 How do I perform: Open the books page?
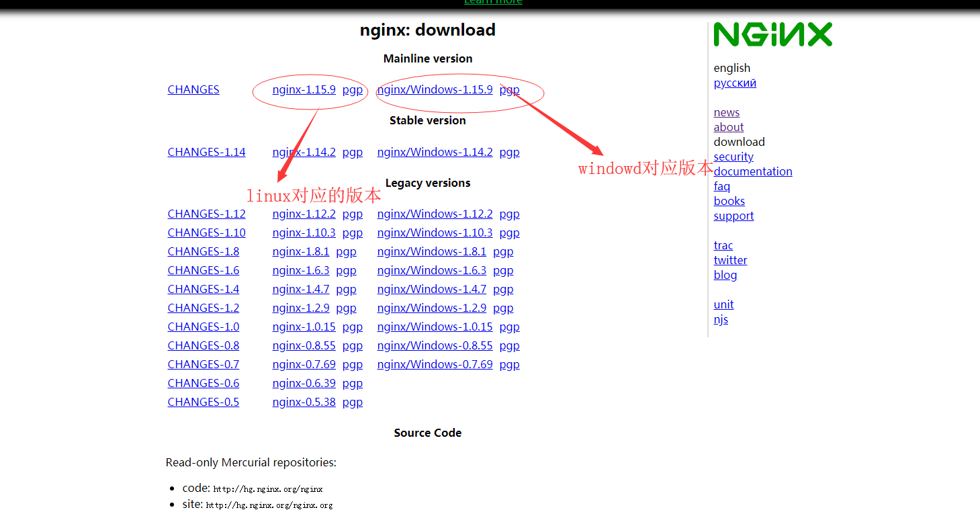729,201
